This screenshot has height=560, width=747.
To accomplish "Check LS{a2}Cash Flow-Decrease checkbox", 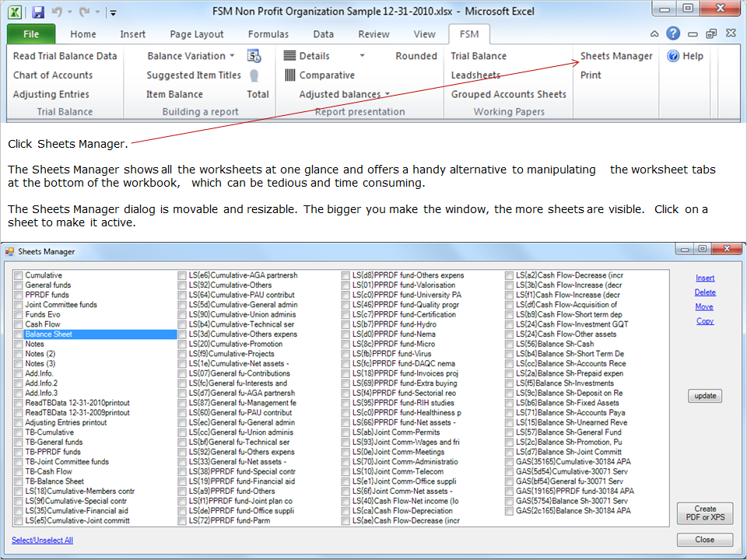I will [509, 275].
